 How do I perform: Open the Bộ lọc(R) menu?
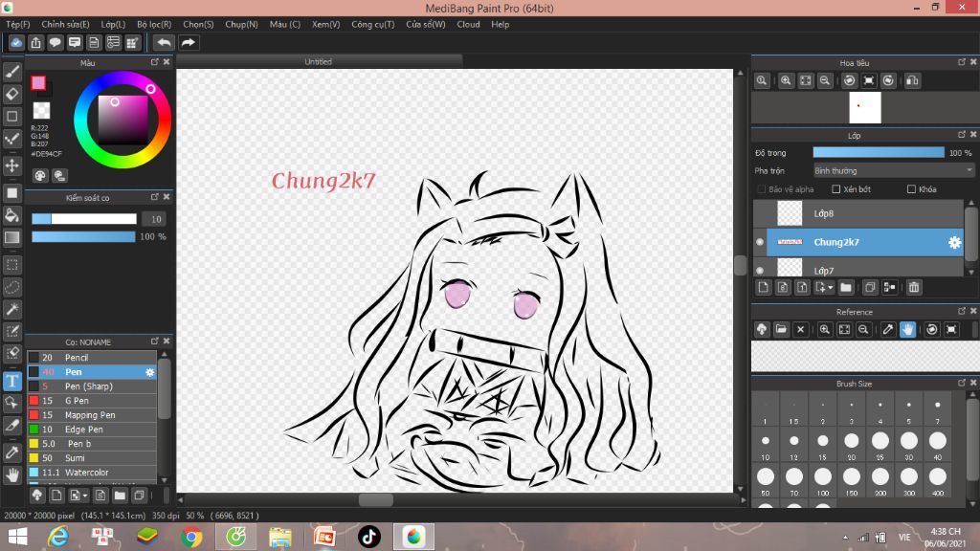tap(154, 24)
